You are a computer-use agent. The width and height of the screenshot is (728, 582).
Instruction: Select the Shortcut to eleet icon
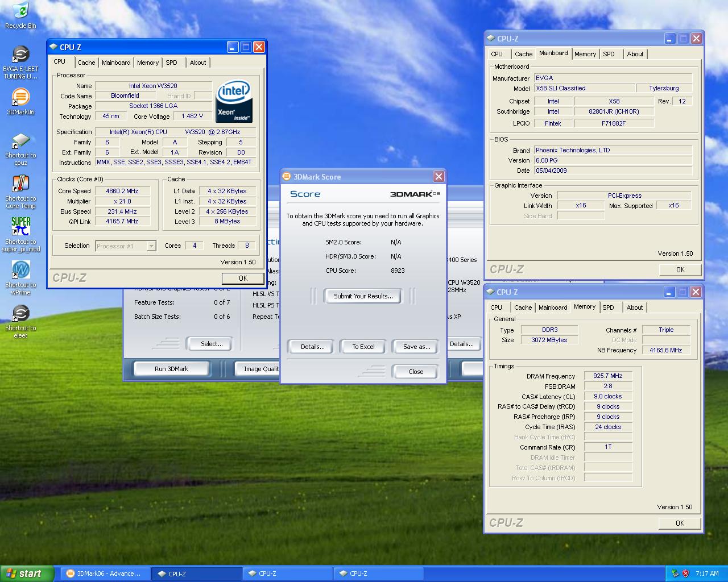pyautogui.click(x=20, y=322)
